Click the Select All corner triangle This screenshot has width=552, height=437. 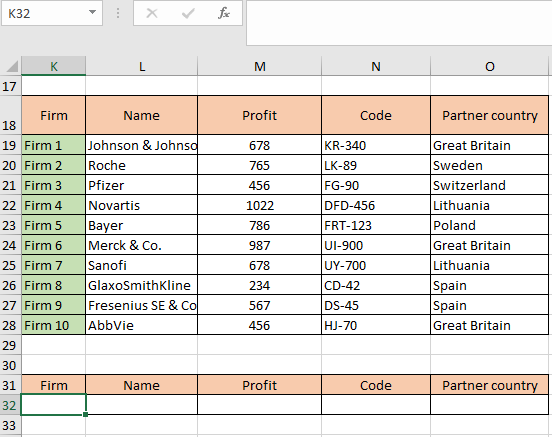pyautogui.click(x=12, y=66)
